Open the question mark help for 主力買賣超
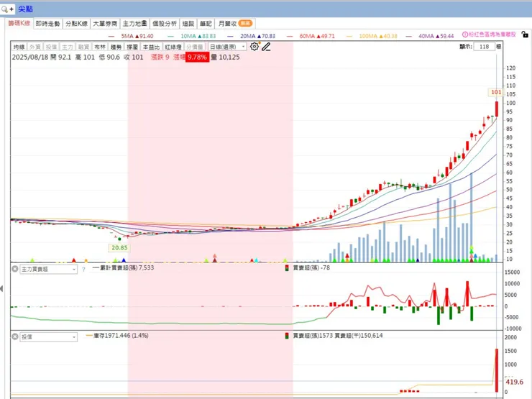The image size is (532, 399). [84, 270]
